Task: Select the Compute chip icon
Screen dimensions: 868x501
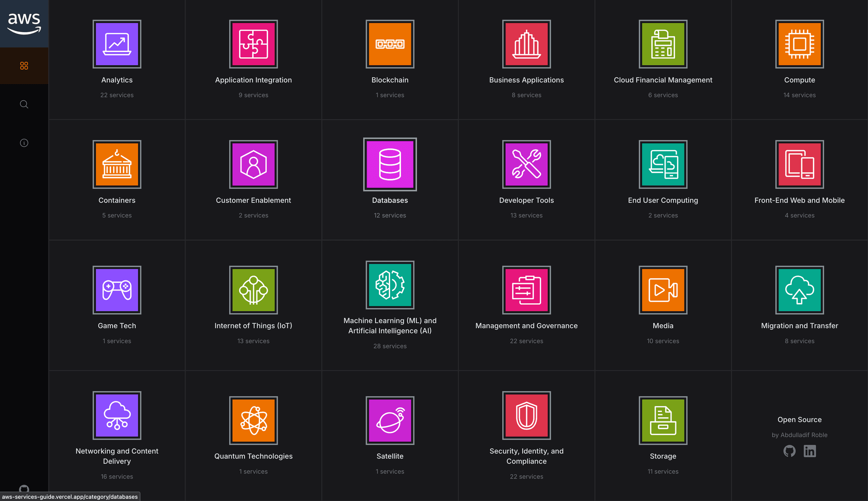Action: tap(799, 44)
